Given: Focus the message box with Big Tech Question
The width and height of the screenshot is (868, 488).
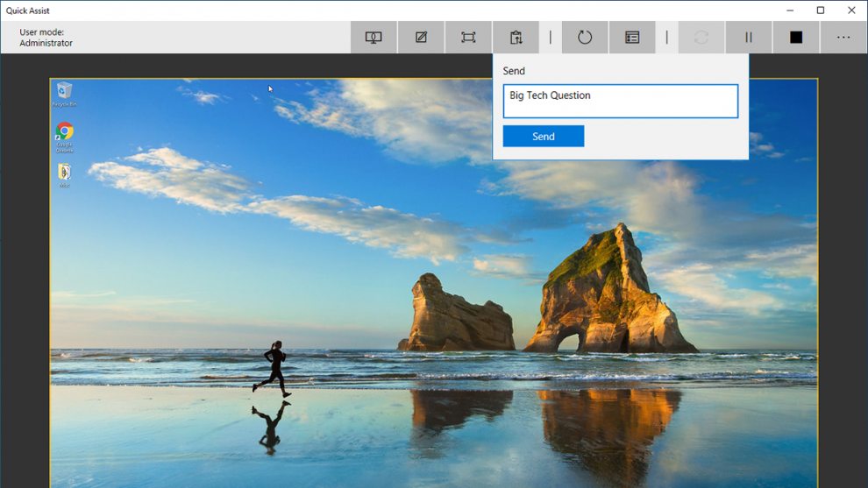Looking at the screenshot, I should pyautogui.click(x=621, y=102).
